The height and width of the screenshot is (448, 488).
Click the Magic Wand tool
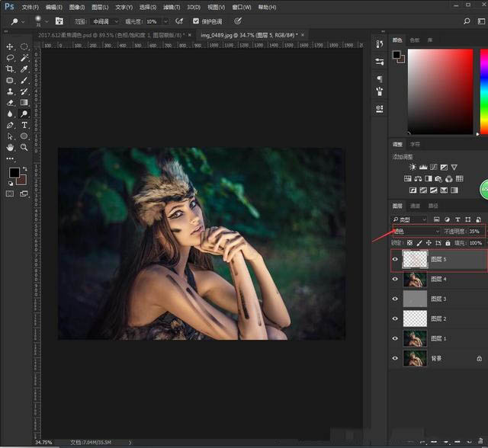pyautogui.click(x=24, y=58)
